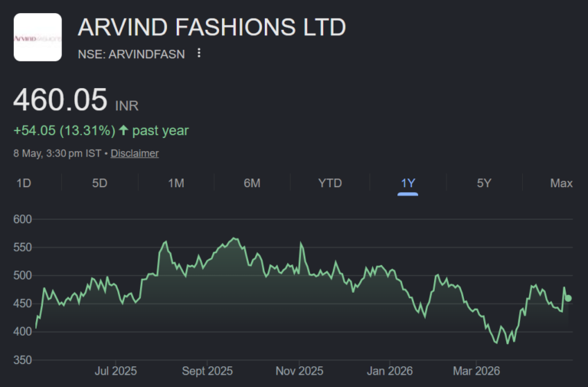Click the 450 y-axis label
Screen dimensions: 588x387
coord(22,303)
